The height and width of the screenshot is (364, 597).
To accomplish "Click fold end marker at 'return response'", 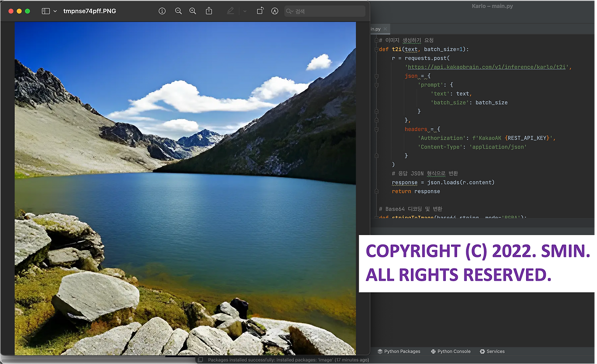I will [x=376, y=191].
